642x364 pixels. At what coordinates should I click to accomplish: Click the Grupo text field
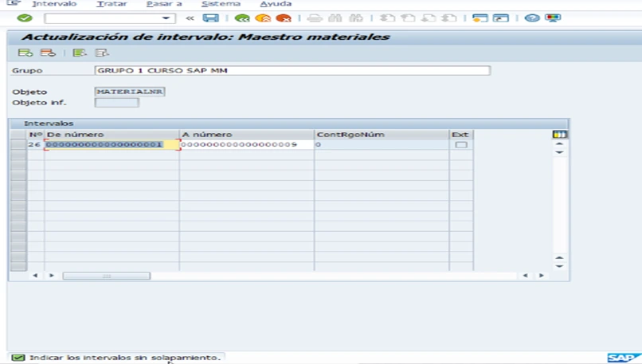pos(292,70)
